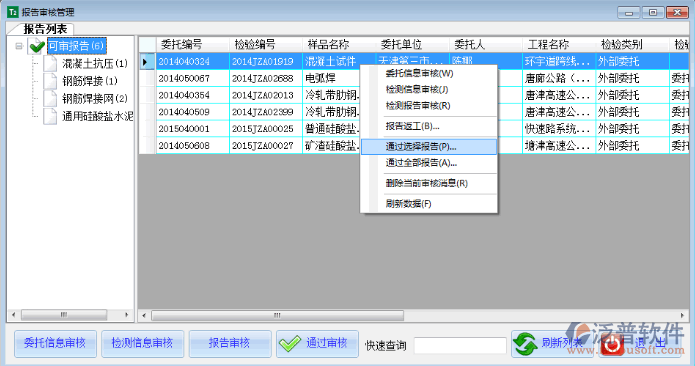Click the tree panel's right scroll arrow
Screen dimensions: 695x366
pyautogui.click(x=127, y=315)
